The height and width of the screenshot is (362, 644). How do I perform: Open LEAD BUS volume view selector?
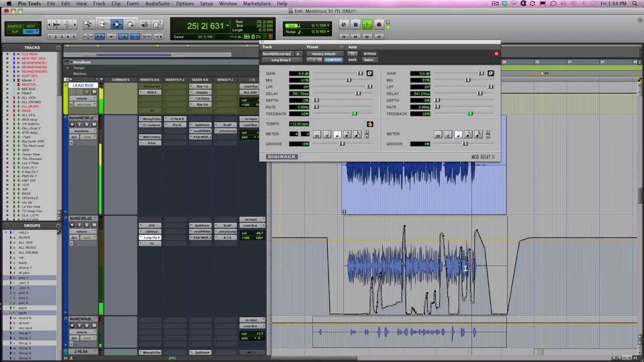[83, 99]
